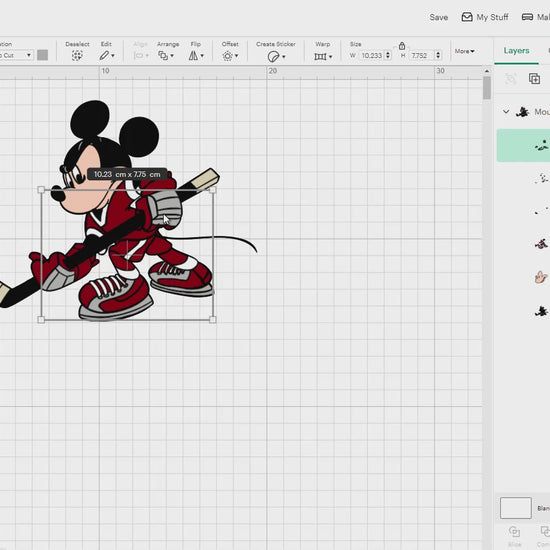Screen dimensions: 550x550
Task: Open the Offset tool
Action: click(228, 56)
